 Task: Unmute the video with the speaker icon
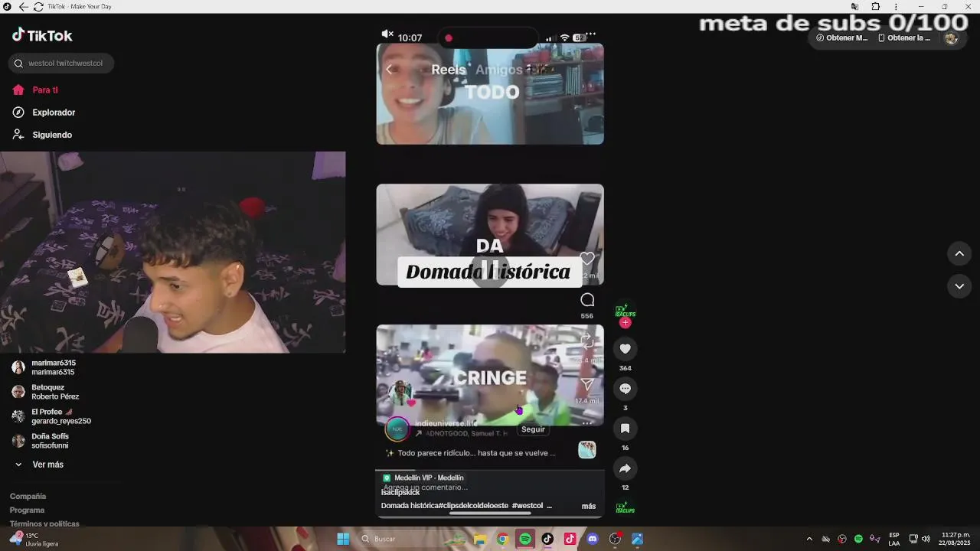387,34
